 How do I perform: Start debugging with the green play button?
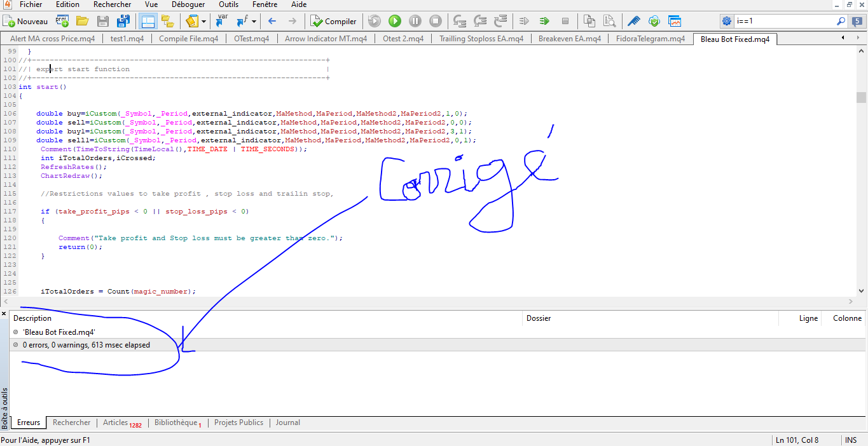[395, 21]
